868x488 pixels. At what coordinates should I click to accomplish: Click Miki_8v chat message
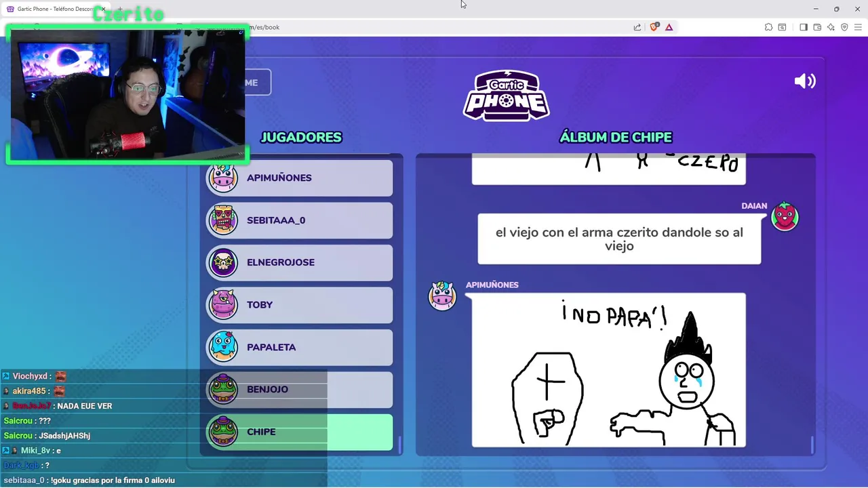click(x=31, y=451)
